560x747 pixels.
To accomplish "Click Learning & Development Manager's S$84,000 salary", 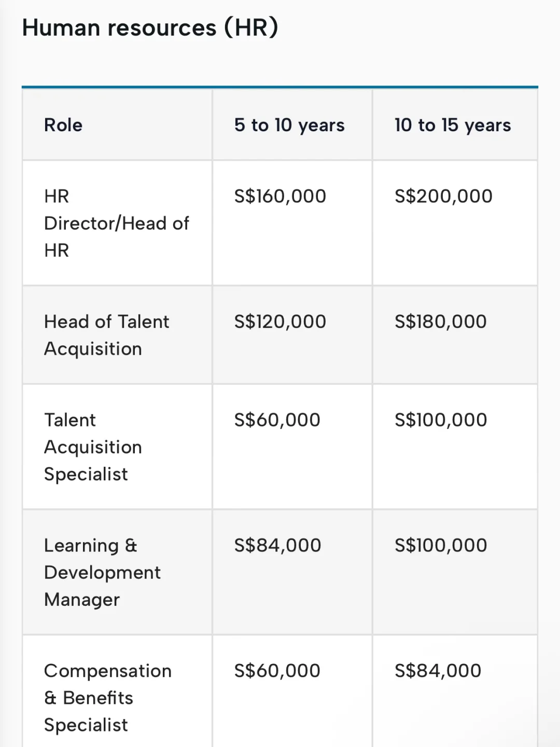I will pos(278,545).
